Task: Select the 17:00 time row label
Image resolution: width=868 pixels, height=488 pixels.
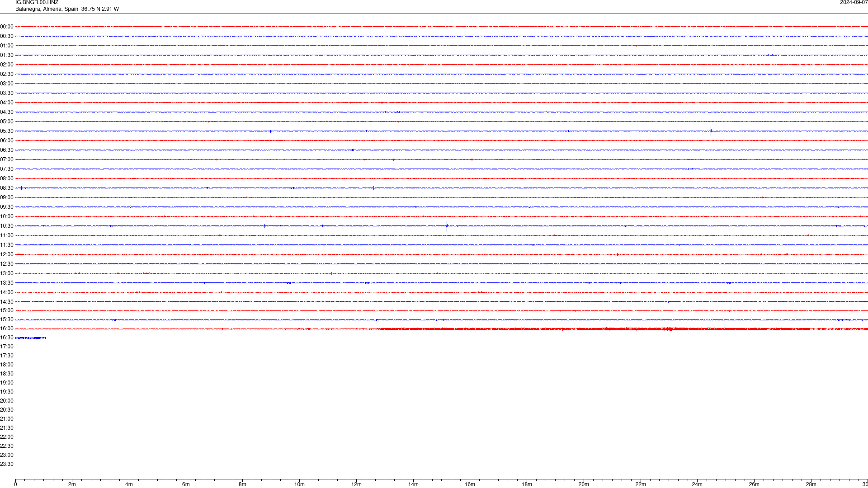Action: pyautogui.click(x=7, y=347)
